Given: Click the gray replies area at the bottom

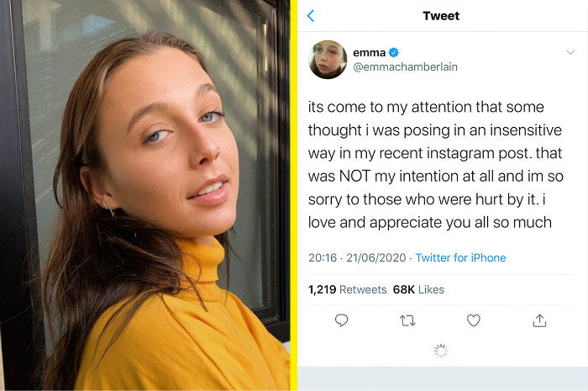Looking at the screenshot, I should click(443, 378).
